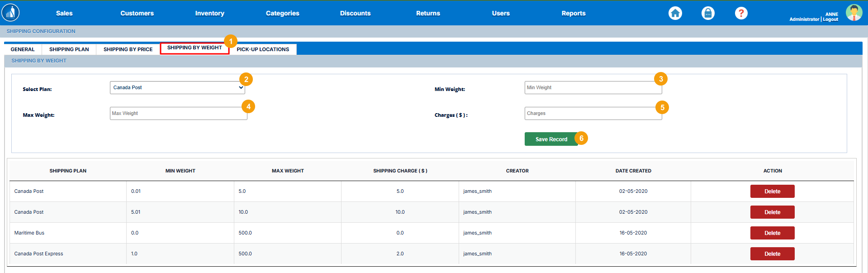Viewport: 868px width, 273px height.
Task: Open the Select Plan dropdown
Action: (x=177, y=88)
